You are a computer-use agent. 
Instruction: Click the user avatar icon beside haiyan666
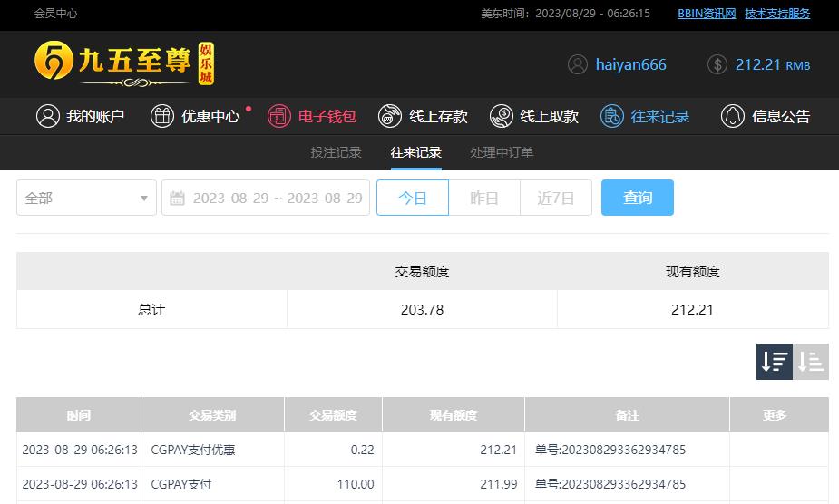point(578,64)
